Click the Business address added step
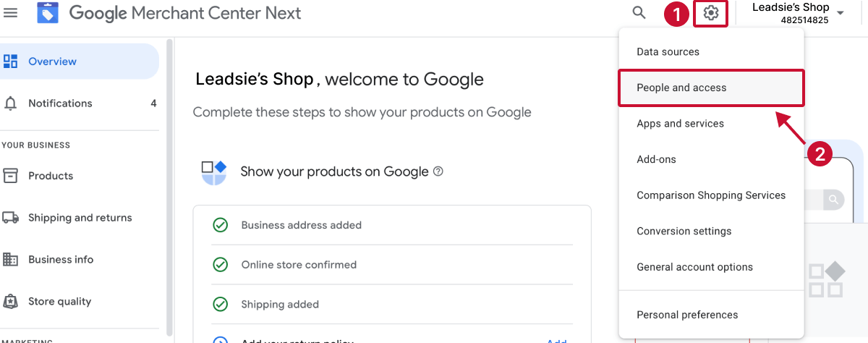 tap(301, 225)
